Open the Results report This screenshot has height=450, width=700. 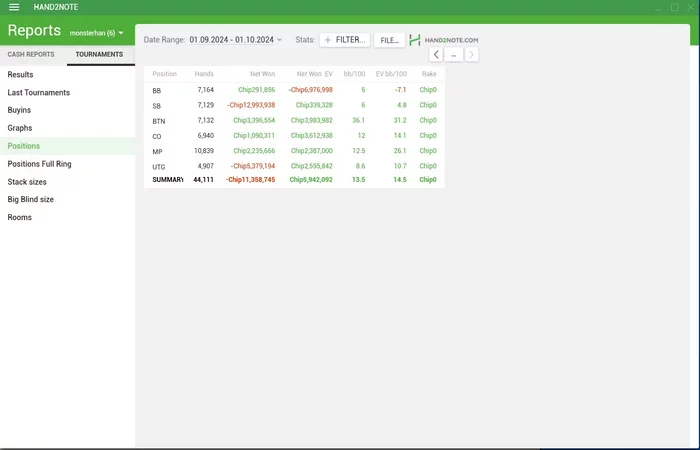(x=67, y=75)
